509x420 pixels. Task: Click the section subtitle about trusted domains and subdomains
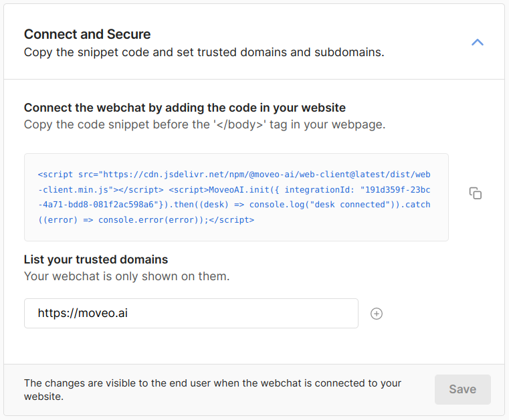204,52
